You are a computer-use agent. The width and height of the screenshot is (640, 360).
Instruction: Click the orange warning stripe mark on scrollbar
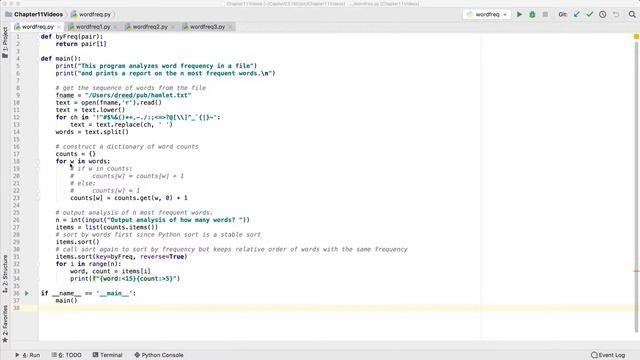(636, 271)
